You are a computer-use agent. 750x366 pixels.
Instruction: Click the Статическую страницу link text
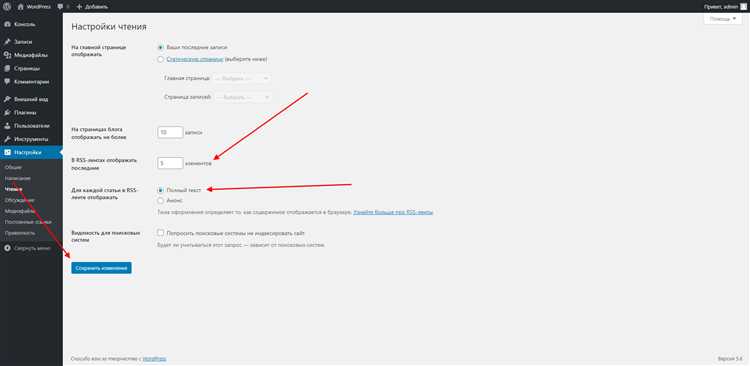coord(195,59)
